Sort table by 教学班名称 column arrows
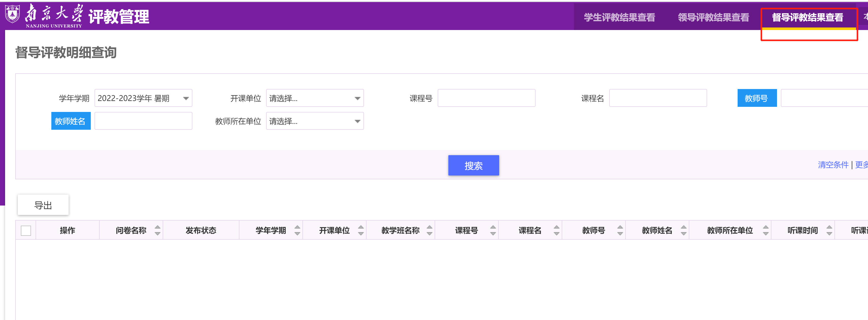The image size is (868, 320). point(429,230)
